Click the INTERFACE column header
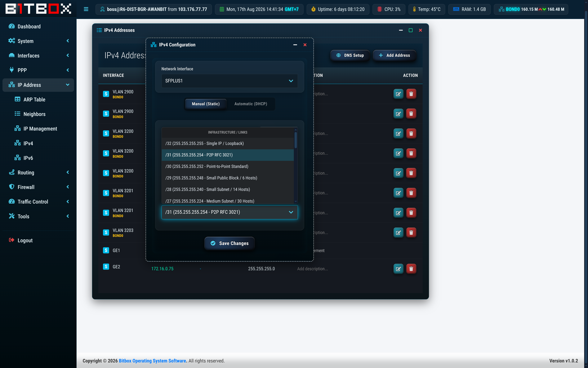Screen dimensions: 588x368 (113, 76)
